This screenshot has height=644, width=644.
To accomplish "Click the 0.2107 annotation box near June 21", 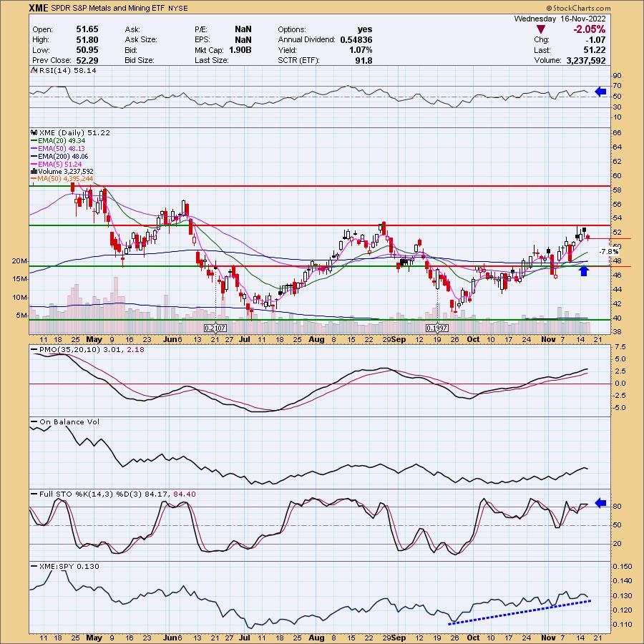I will pyautogui.click(x=215, y=328).
